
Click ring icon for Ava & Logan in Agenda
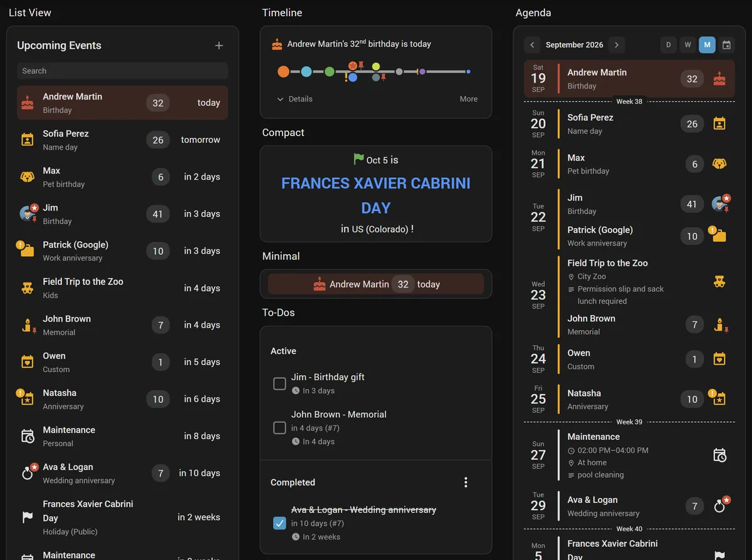tap(719, 506)
